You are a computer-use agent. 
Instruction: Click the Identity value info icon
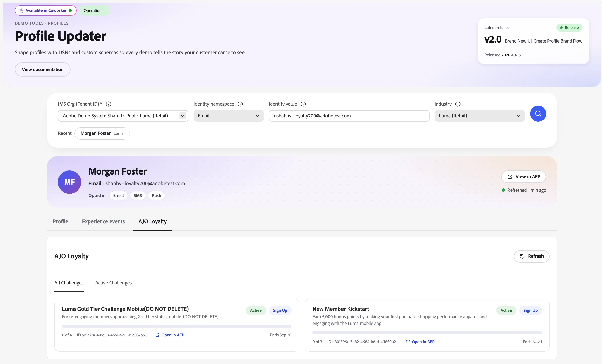[303, 104]
